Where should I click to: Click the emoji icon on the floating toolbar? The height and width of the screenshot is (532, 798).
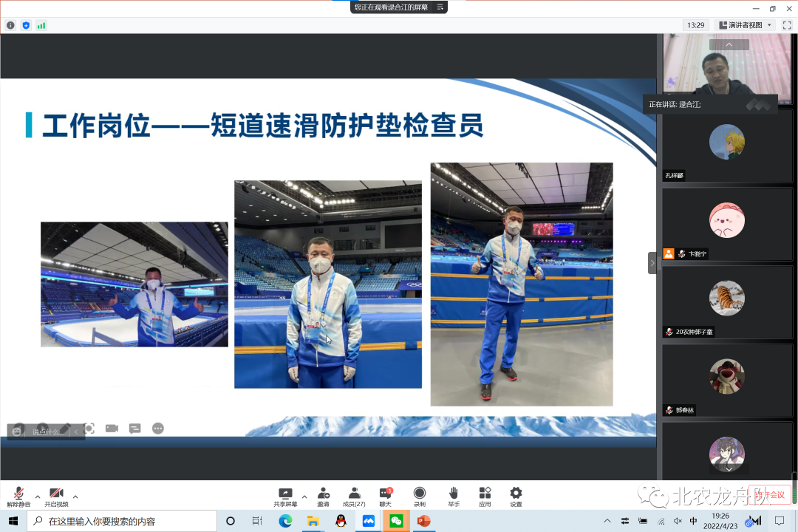click(x=17, y=429)
